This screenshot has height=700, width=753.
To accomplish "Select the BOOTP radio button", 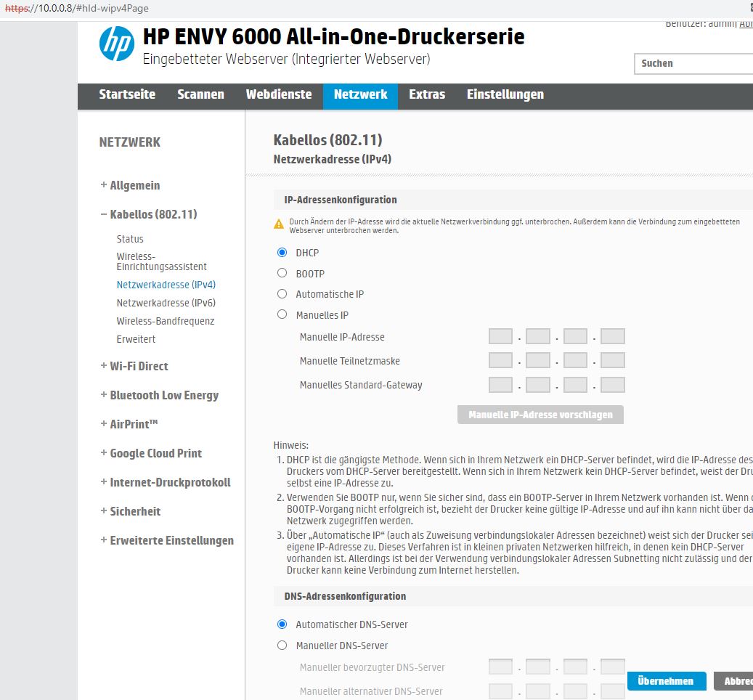I will (282, 273).
